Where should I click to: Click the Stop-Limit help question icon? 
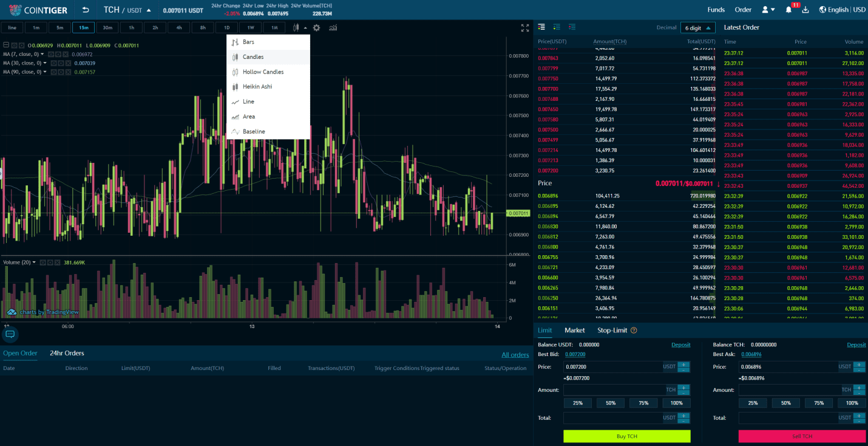point(634,331)
